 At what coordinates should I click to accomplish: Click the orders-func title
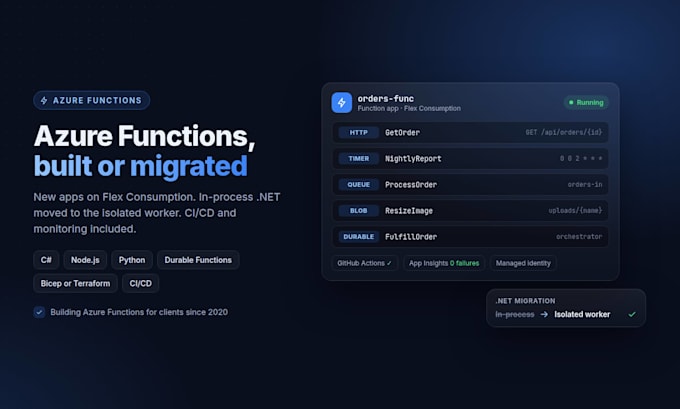[x=386, y=98]
